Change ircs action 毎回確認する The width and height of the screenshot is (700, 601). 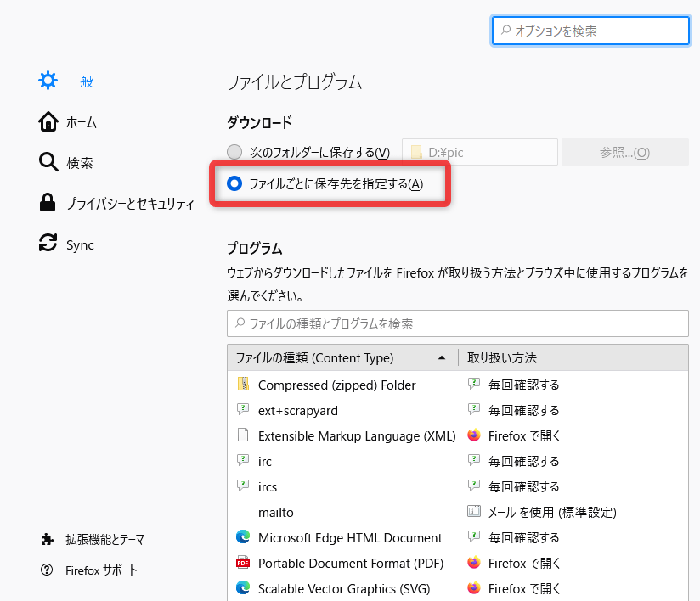pos(523,486)
